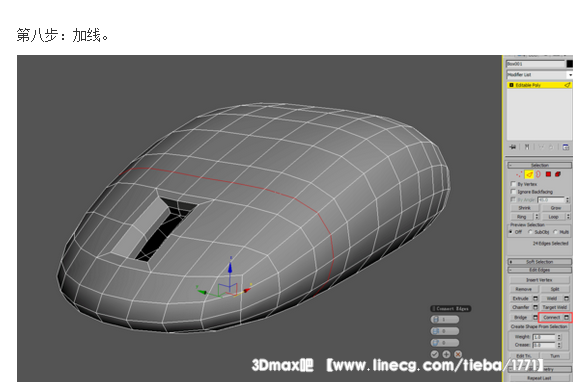Select Border sub-object mode icon
Viewport: 573px width, 382px height.
point(538,174)
